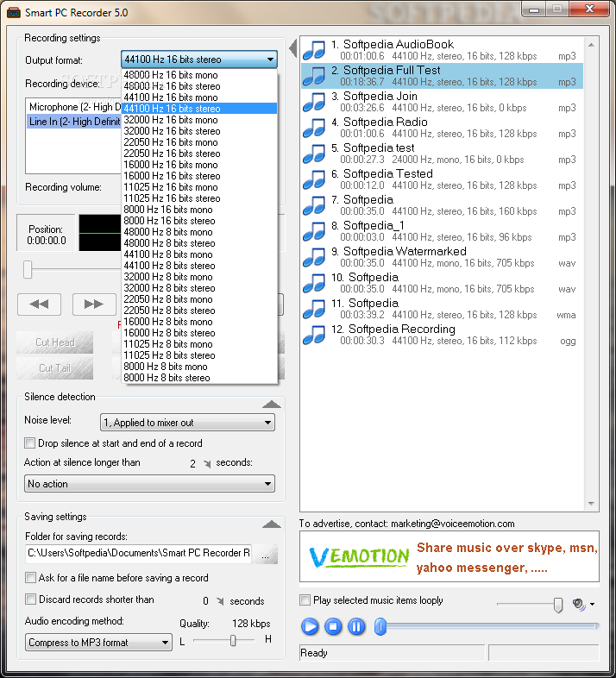Open the No action silence dropdown
616x678 pixels.
coord(149,484)
